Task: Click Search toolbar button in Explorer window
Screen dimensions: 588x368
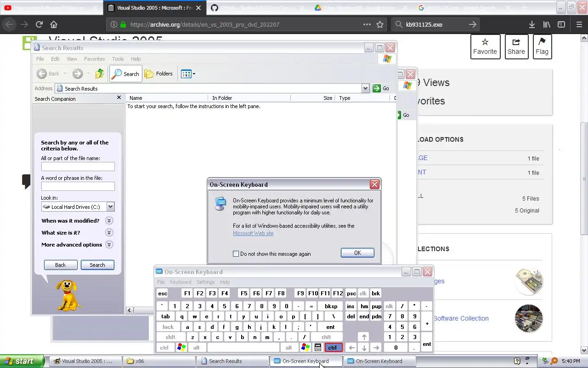Action: coord(126,74)
